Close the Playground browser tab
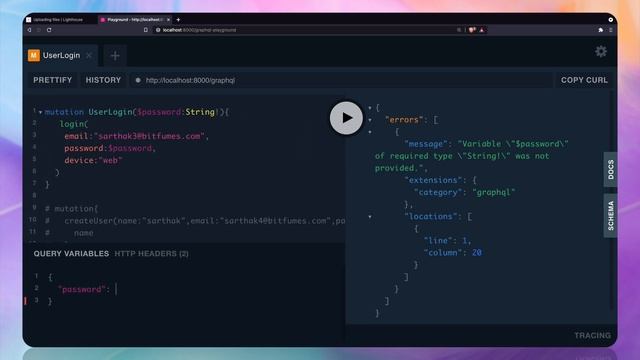This screenshot has width=640, height=360. coord(168,20)
